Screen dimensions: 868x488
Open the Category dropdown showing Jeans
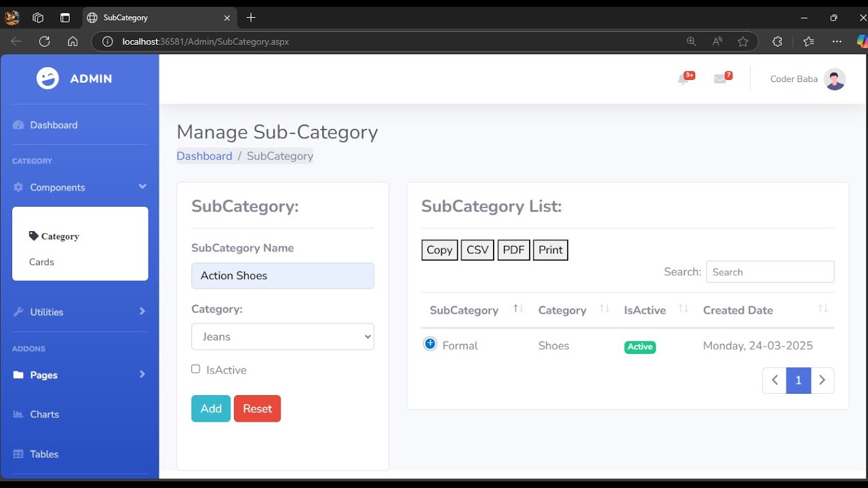coord(283,337)
